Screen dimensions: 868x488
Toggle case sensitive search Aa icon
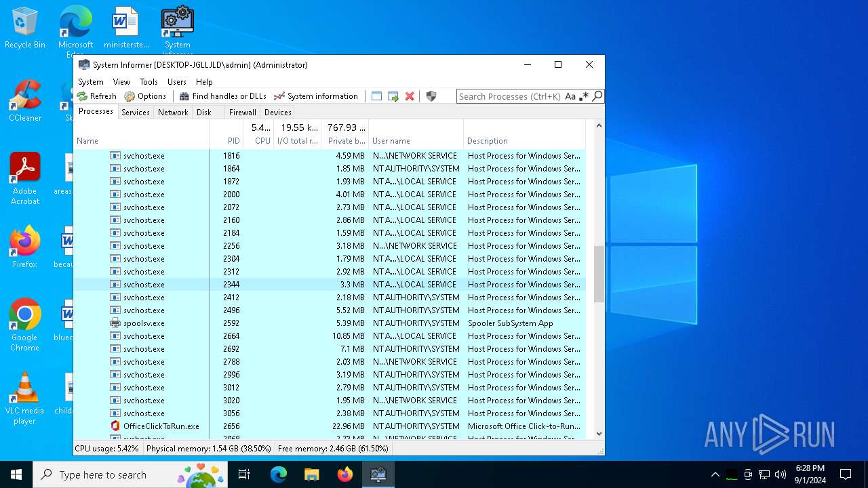570,96
